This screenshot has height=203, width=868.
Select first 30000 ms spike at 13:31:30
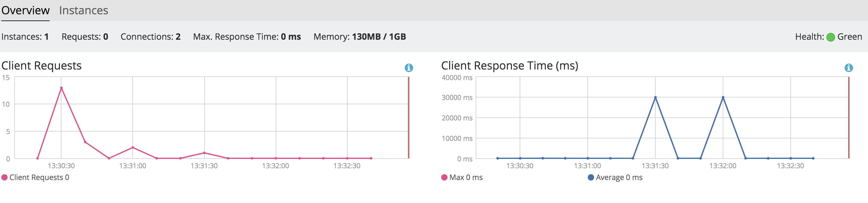click(655, 97)
